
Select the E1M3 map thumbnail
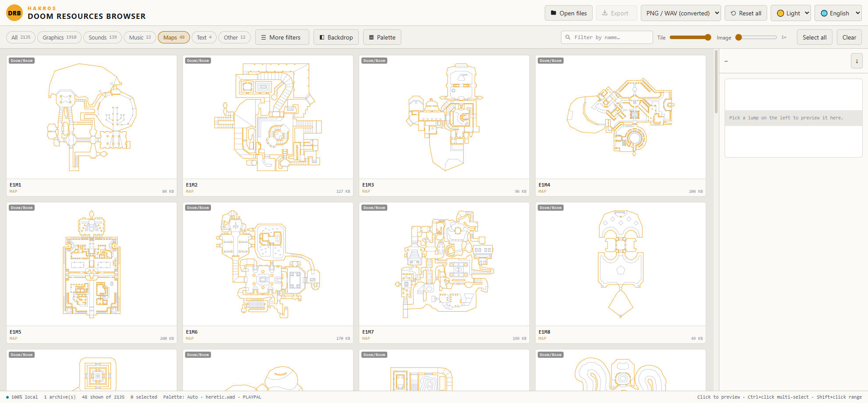point(444,117)
